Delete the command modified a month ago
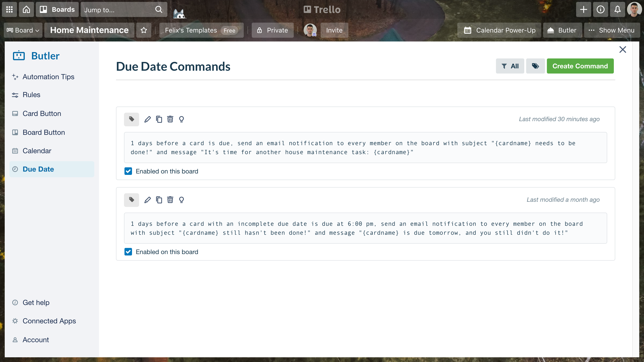The width and height of the screenshot is (644, 362). pos(170,200)
